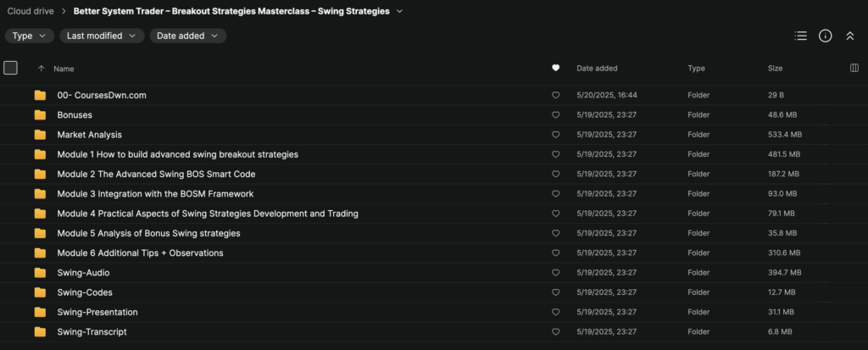868x350 pixels.
Task: Open the Bonuses folder icon
Action: (40, 115)
